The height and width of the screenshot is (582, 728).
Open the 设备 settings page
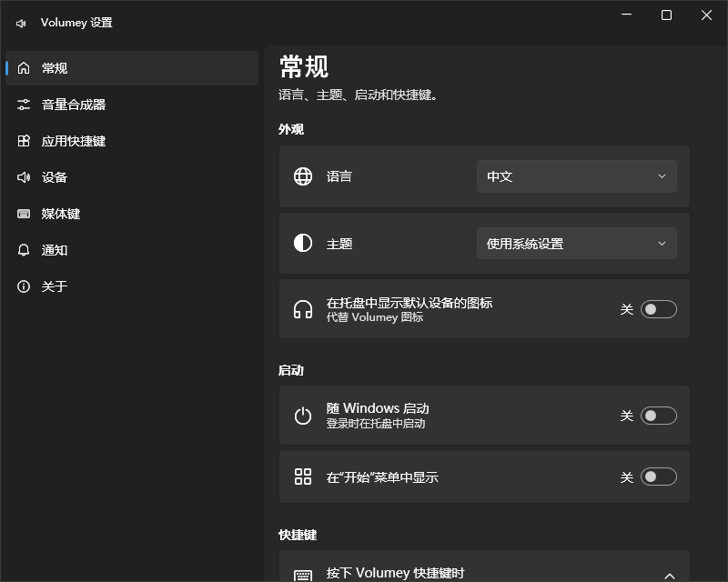[x=132, y=177]
